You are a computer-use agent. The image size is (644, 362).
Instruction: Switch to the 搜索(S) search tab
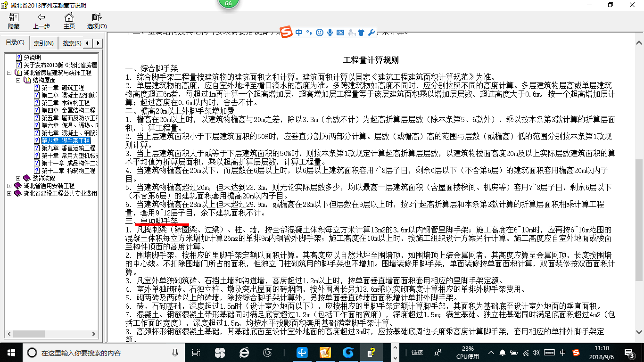[72, 43]
